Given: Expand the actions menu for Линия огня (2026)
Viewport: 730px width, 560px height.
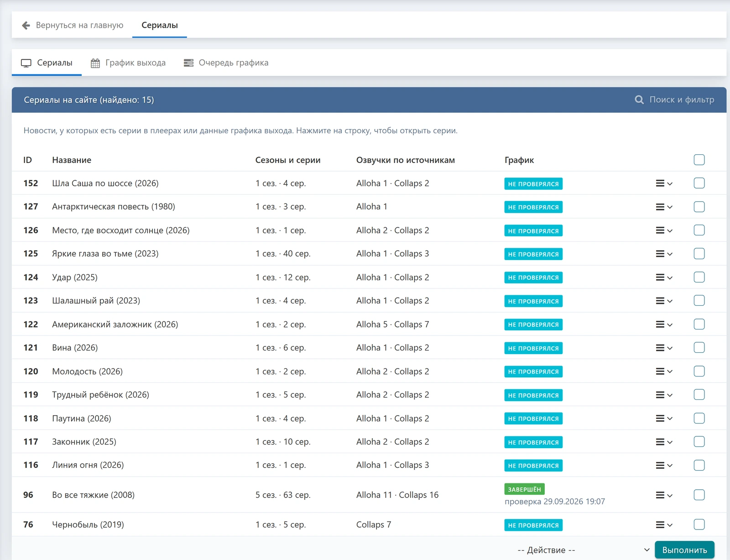Looking at the screenshot, I should (x=664, y=466).
